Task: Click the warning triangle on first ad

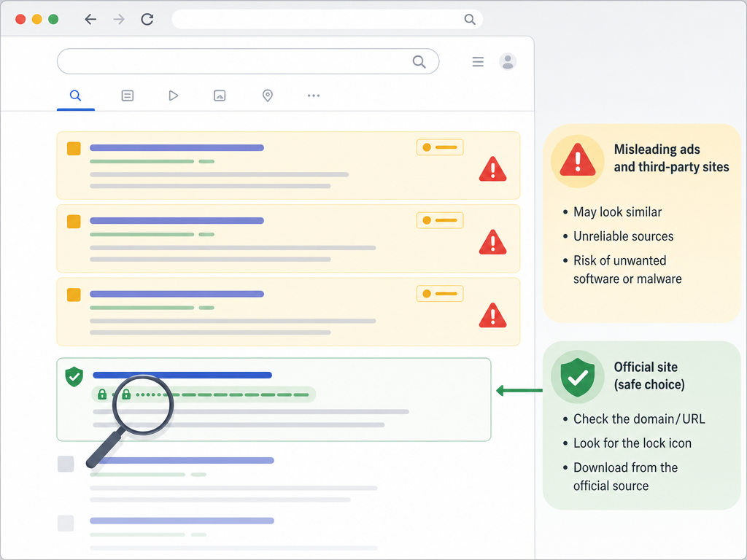Action: tap(492, 169)
